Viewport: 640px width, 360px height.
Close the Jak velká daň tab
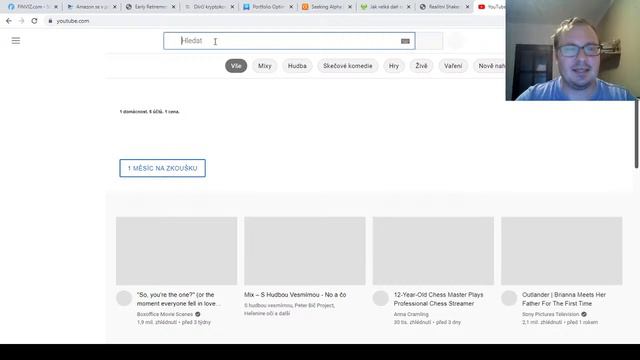point(409,7)
